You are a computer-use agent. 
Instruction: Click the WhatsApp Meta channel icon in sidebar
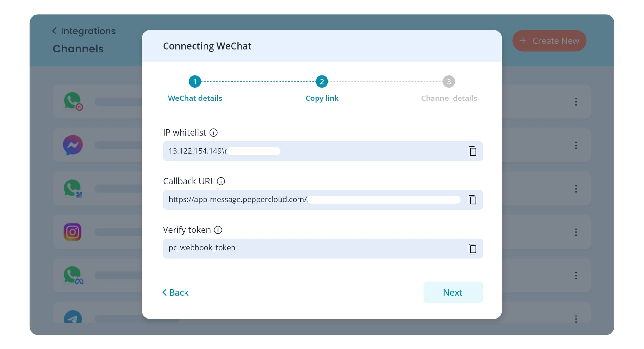73,275
